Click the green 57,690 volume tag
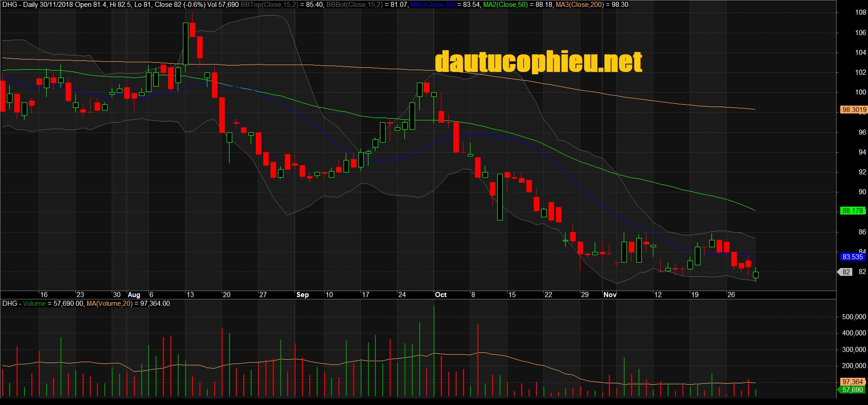The height and width of the screenshot is (405, 868). (852, 390)
